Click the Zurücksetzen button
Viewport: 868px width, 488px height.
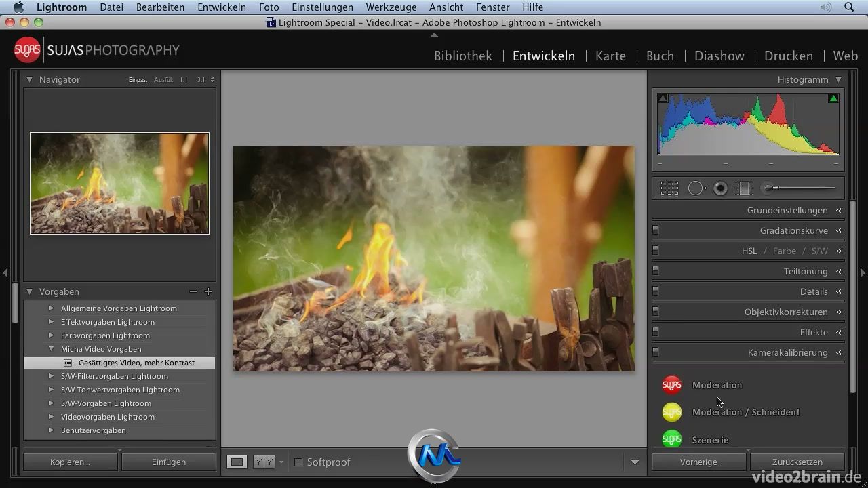[x=797, y=462]
